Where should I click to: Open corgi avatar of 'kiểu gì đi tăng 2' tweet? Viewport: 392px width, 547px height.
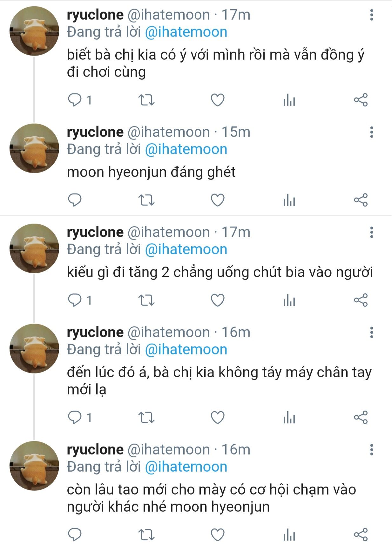pos(34,249)
